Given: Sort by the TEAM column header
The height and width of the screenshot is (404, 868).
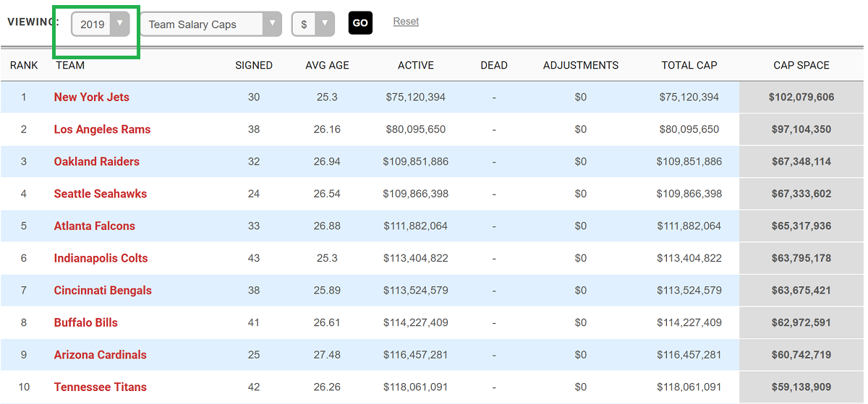Looking at the screenshot, I should (70, 65).
